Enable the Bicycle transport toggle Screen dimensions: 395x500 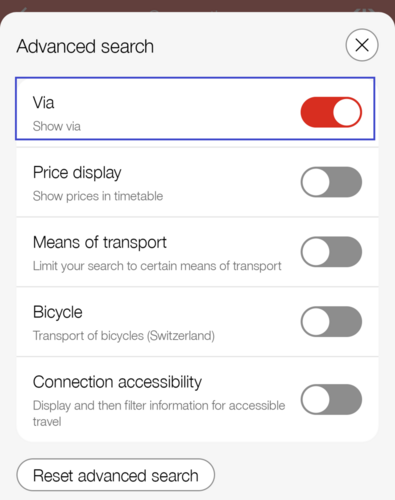click(x=331, y=322)
